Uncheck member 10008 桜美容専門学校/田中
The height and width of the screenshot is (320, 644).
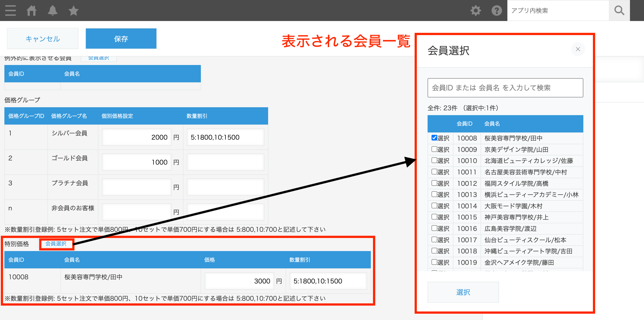[x=434, y=138]
